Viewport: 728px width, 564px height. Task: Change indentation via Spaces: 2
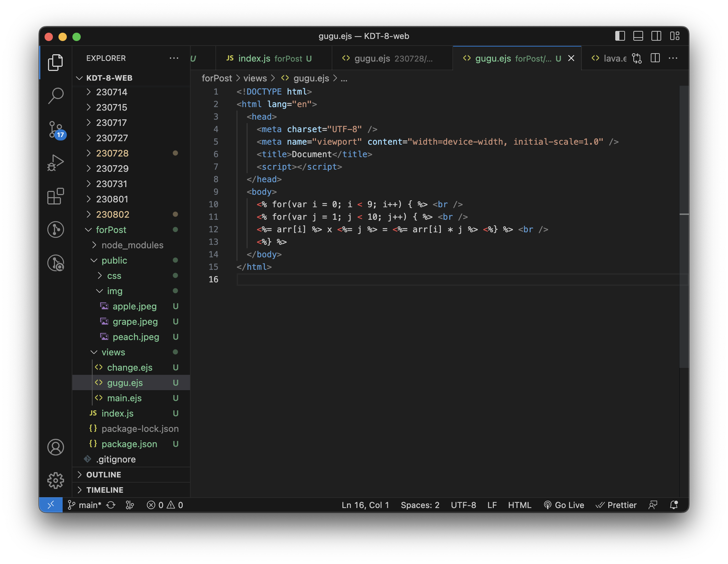point(420,505)
